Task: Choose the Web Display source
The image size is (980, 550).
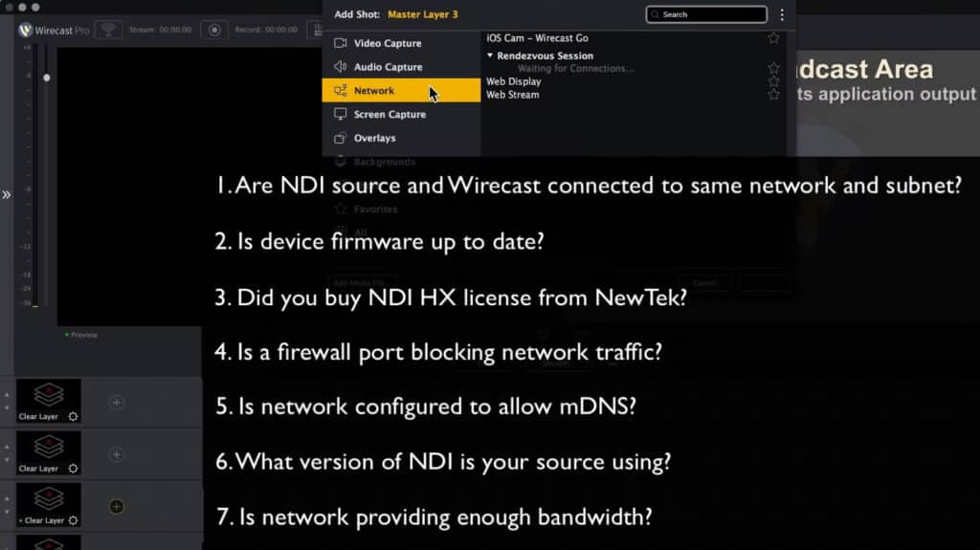Action: tap(514, 81)
